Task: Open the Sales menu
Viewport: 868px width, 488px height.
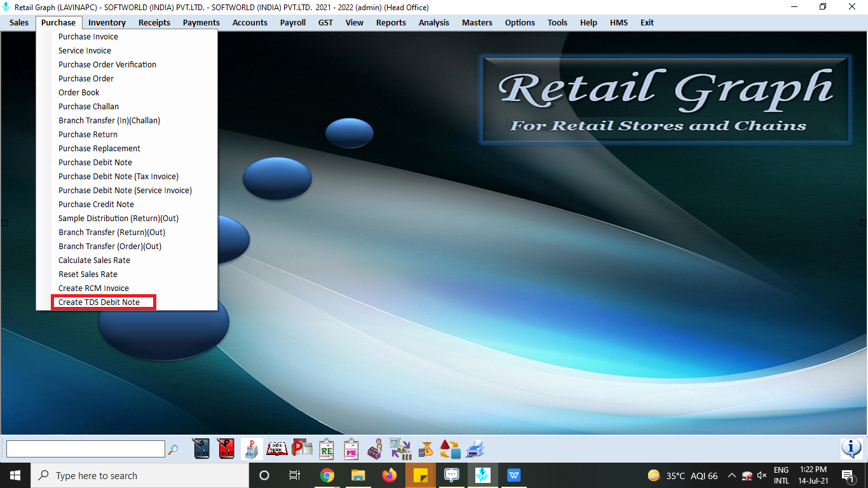Action: tap(19, 22)
